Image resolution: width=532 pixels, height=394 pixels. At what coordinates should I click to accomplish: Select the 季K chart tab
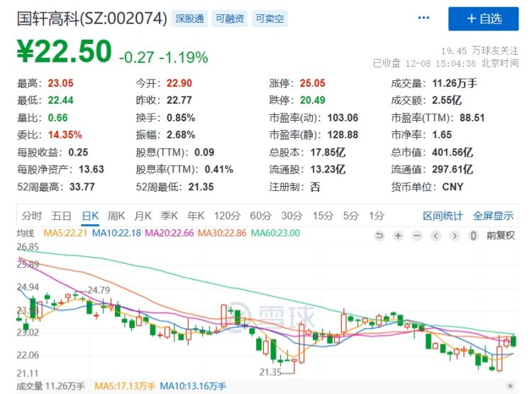[x=170, y=216]
